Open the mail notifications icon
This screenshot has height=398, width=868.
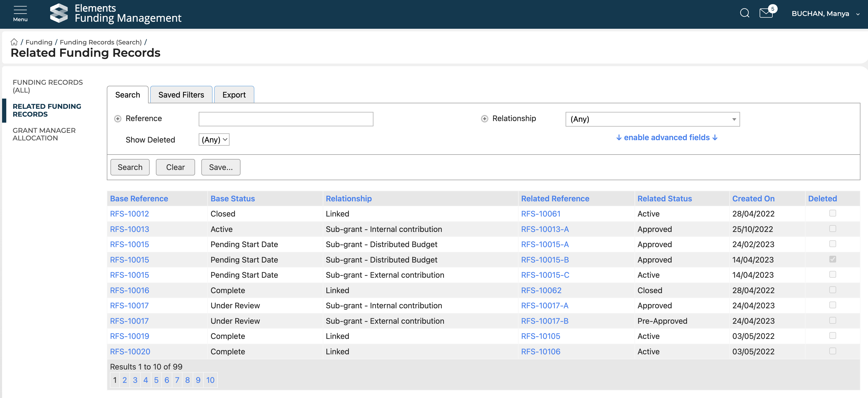[x=766, y=13]
